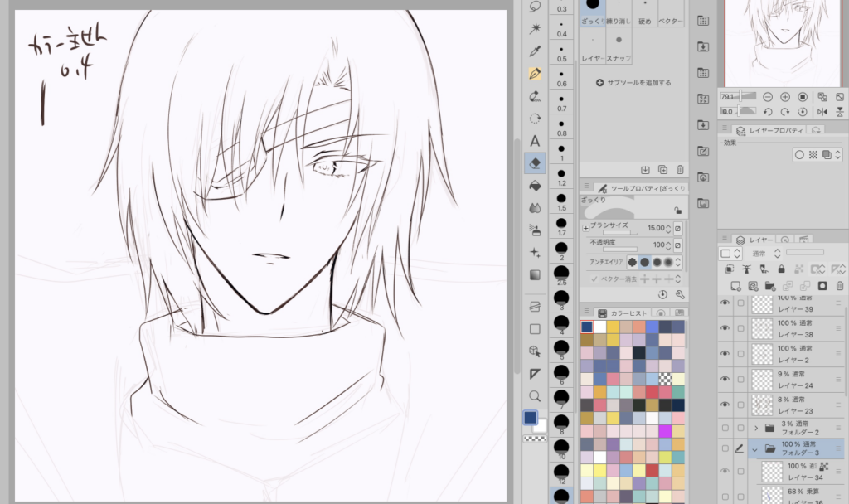Viewport: 849px width, 504px height.
Task: Delete sub tool with trash icon
Action: (x=680, y=169)
